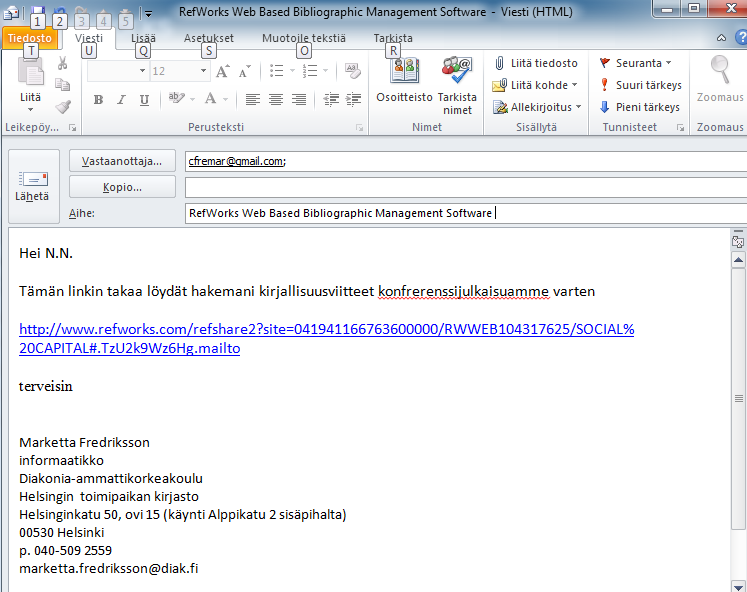747x592 pixels.
Task: Toggle bold formatting
Action: tap(98, 100)
